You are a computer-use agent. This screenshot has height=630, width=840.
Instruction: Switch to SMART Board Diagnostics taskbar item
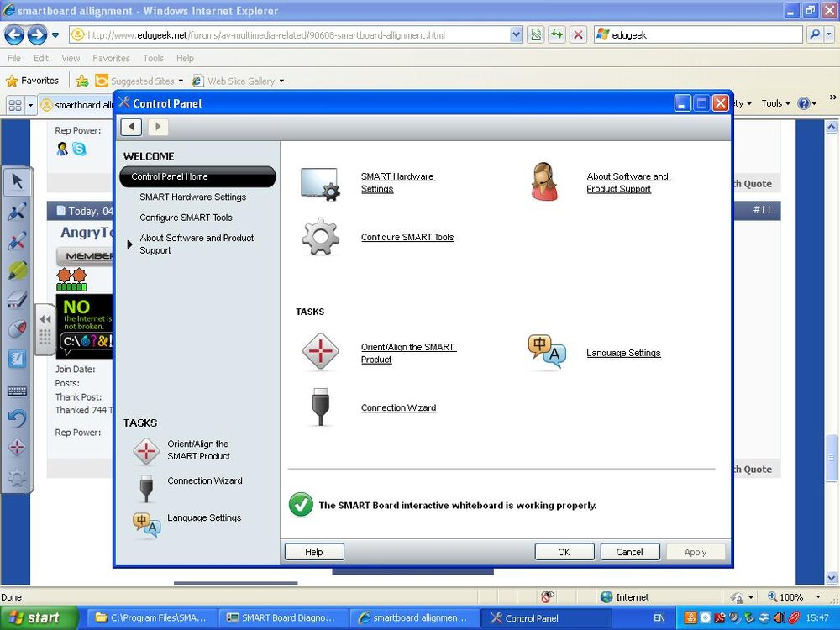[x=283, y=617]
